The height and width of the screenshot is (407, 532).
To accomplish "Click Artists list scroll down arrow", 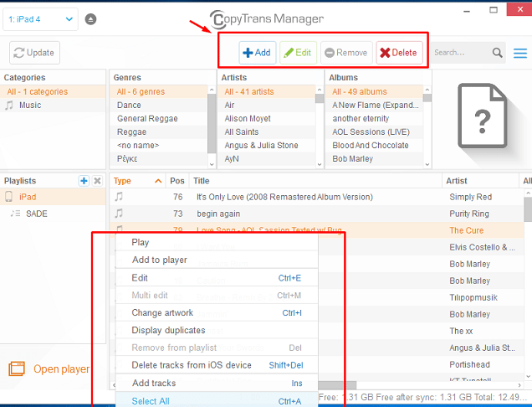I will [x=320, y=164].
